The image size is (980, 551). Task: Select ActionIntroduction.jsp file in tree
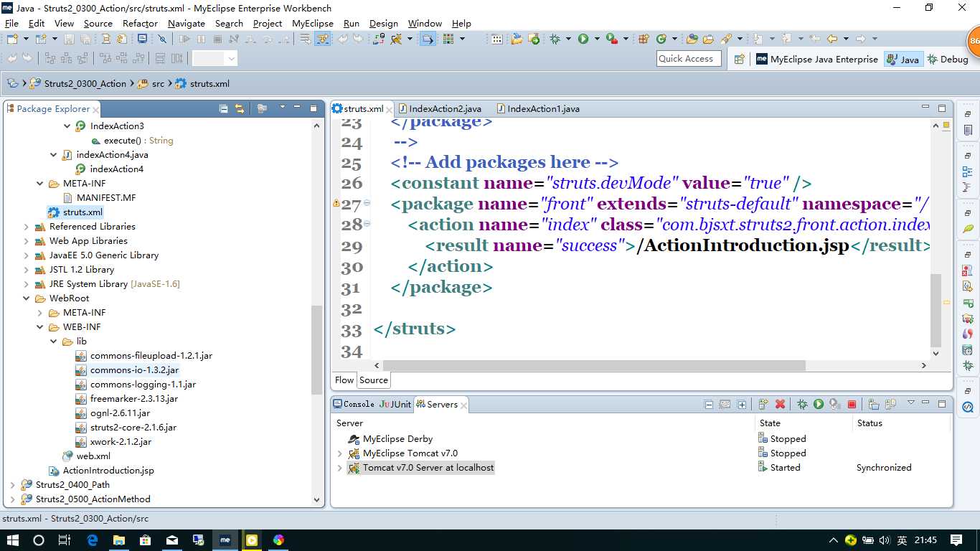(x=108, y=471)
